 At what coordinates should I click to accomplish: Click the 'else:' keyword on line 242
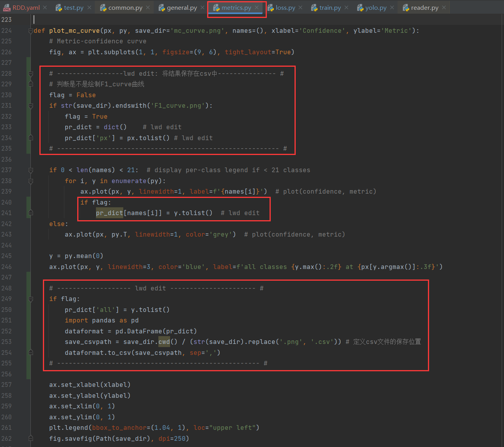point(59,224)
